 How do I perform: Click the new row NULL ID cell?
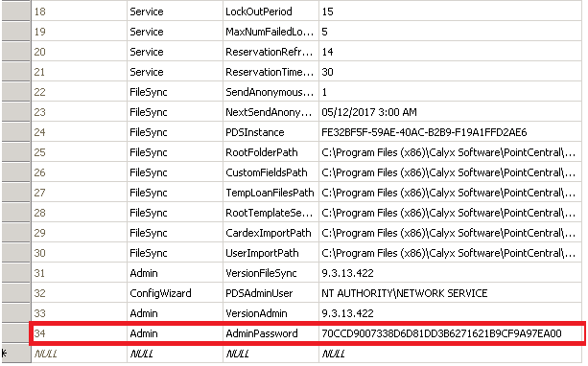click(79, 354)
